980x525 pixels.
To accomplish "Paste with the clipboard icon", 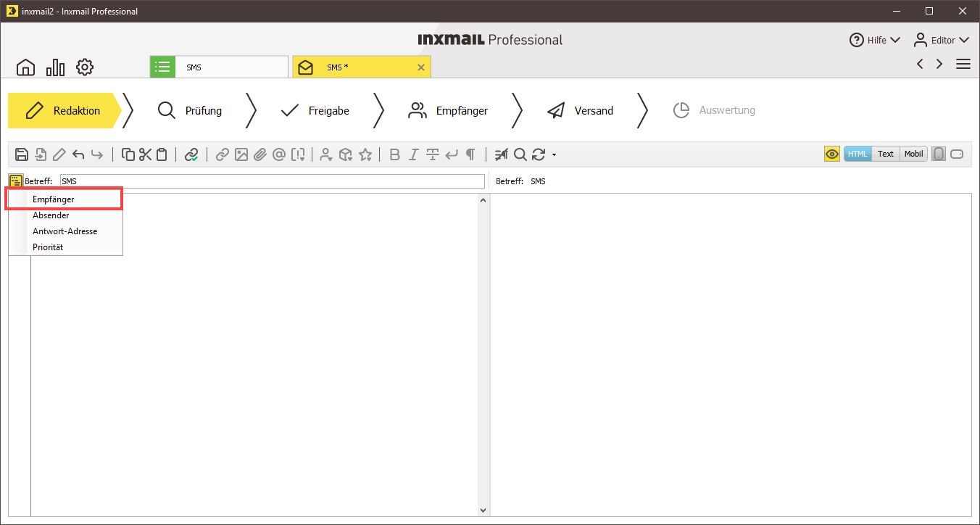I will pos(162,154).
